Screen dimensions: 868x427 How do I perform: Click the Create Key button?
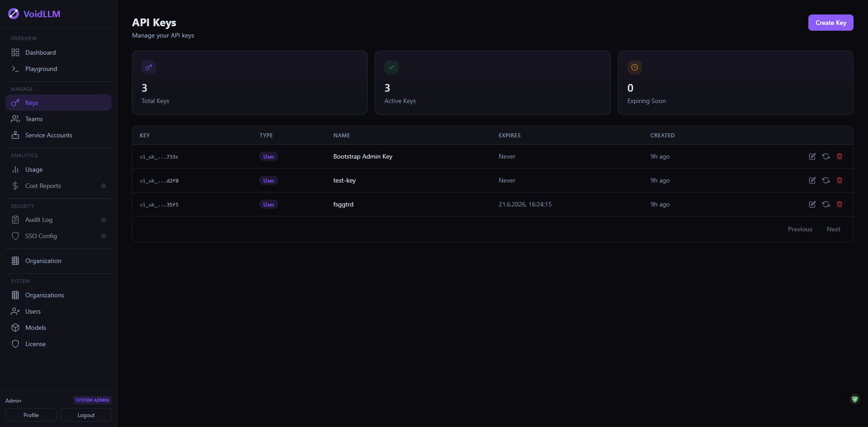click(x=830, y=23)
